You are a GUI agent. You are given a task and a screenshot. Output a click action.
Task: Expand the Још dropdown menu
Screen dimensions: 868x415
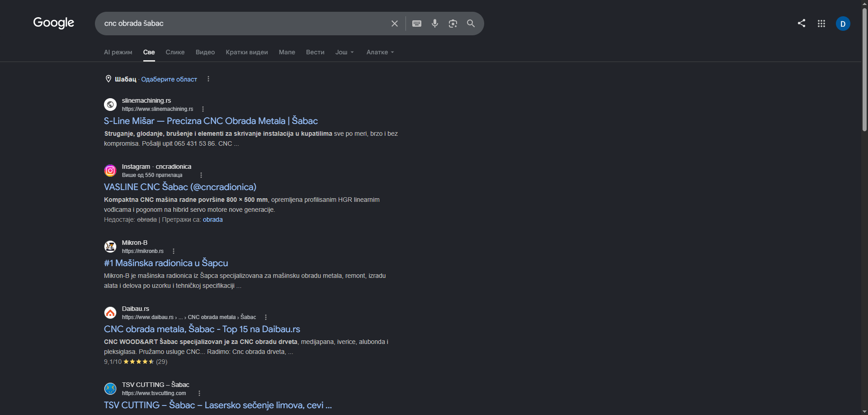pos(344,52)
